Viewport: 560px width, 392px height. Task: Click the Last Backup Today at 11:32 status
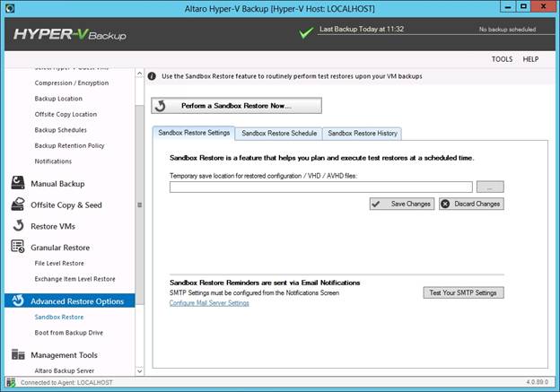point(362,30)
